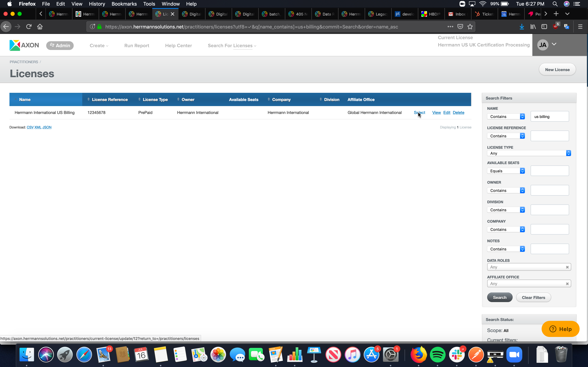Expand the Create menu

pyautogui.click(x=99, y=46)
